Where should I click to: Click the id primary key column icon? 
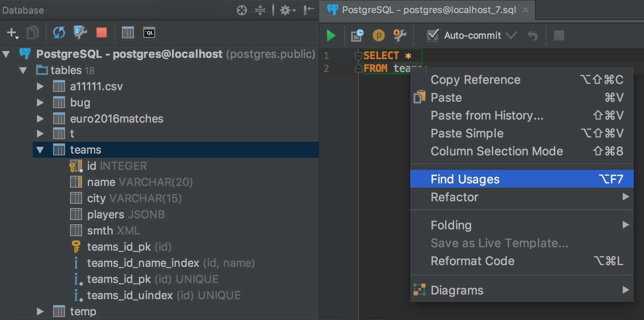(76, 166)
